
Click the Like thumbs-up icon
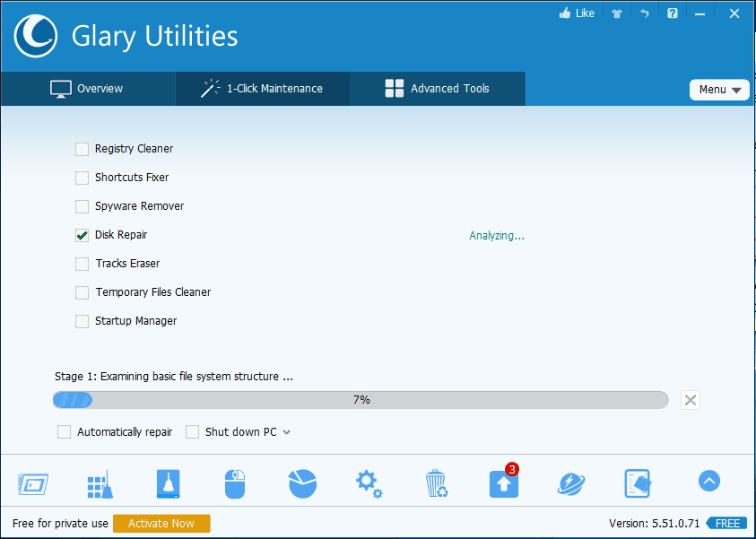coord(565,13)
